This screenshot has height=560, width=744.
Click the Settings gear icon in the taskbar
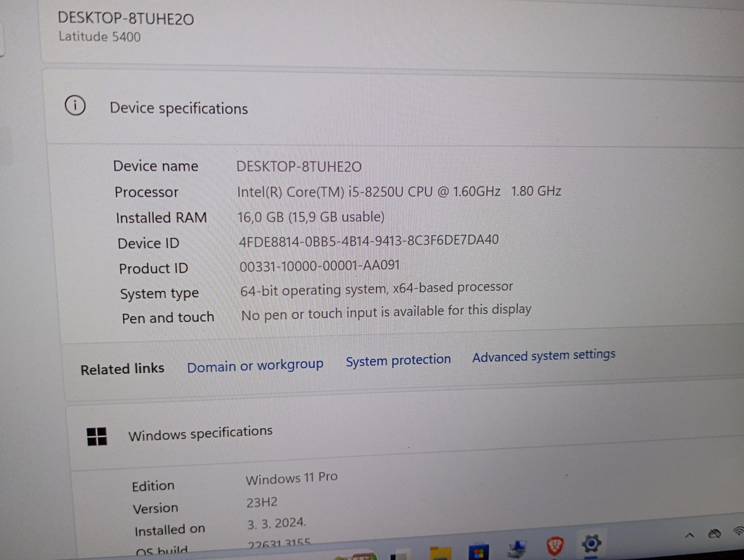(591, 544)
